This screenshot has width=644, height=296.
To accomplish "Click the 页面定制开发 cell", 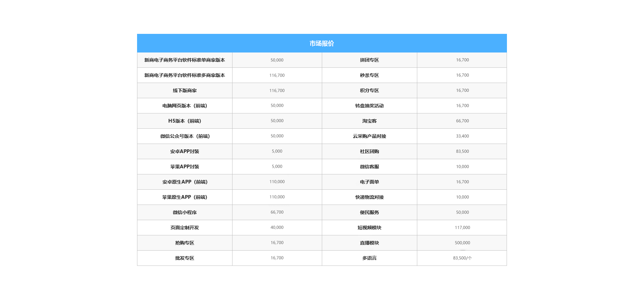I will pyautogui.click(x=184, y=228).
